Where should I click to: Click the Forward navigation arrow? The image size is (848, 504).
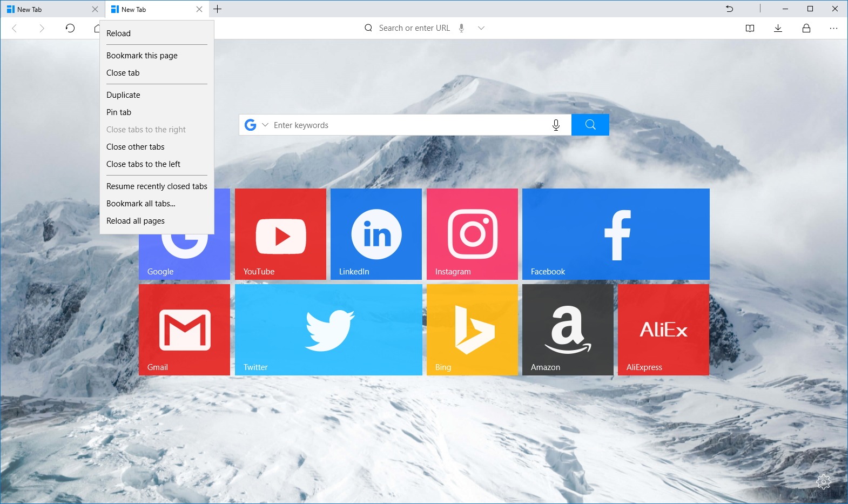[42, 28]
